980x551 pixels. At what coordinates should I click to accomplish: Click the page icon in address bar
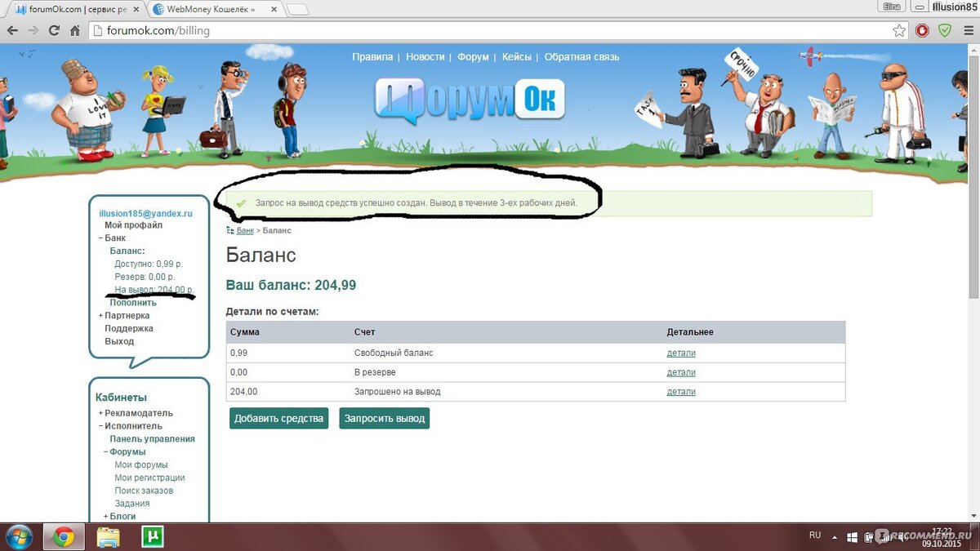tap(97, 31)
